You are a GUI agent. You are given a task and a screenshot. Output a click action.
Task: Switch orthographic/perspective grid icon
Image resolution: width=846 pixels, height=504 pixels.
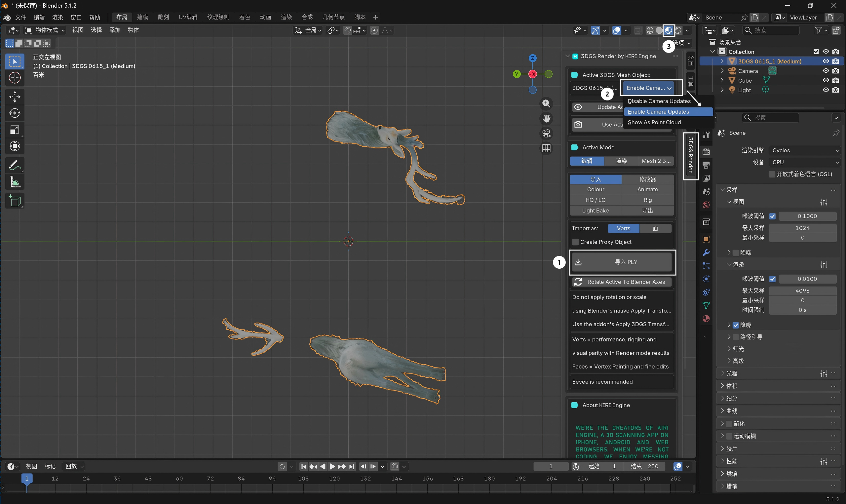546,148
